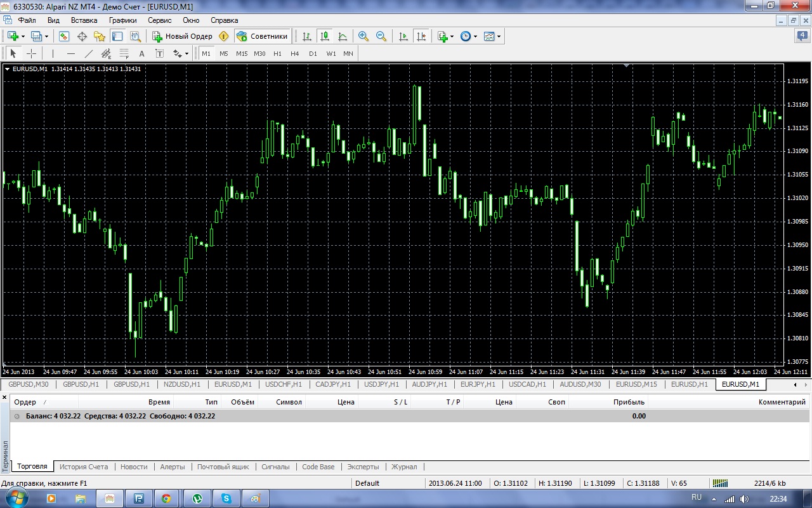This screenshot has height=508, width=812.
Task: Open the Вставка menu
Action: pos(84,20)
